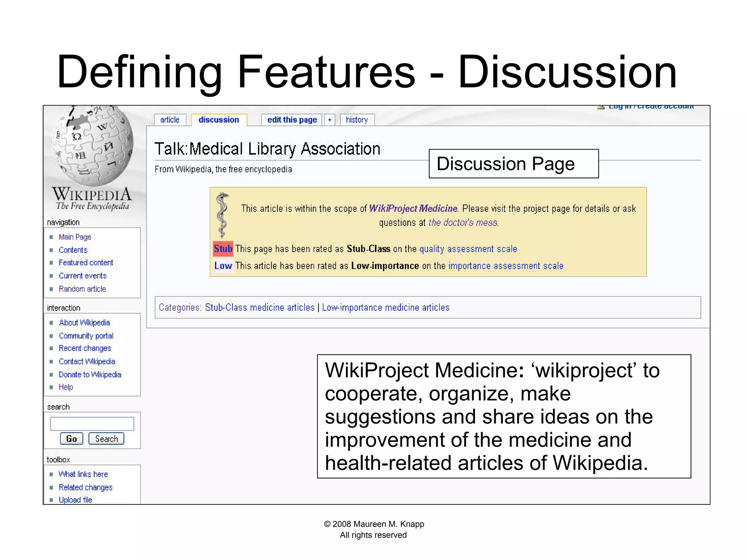Click the Search button

[x=107, y=439]
